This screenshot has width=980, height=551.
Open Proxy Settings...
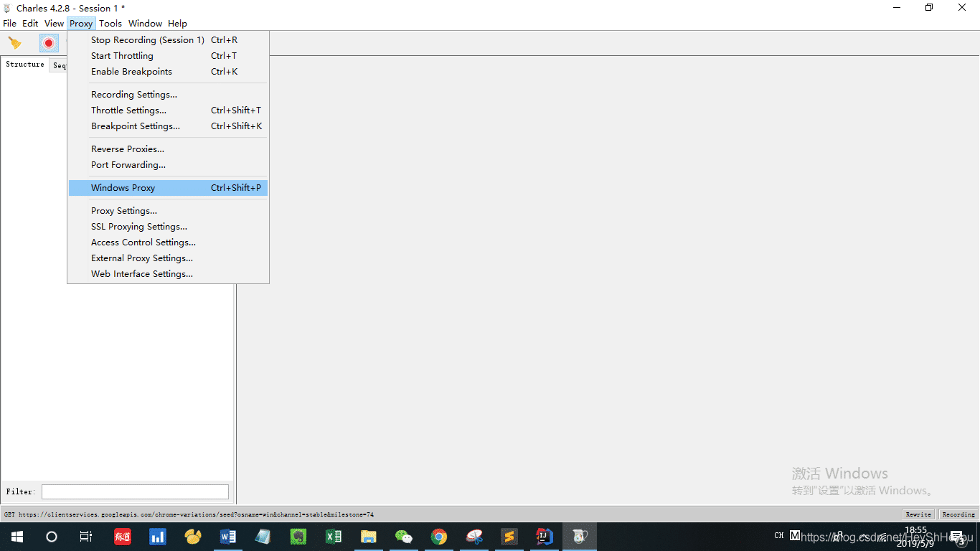[168, 211]
